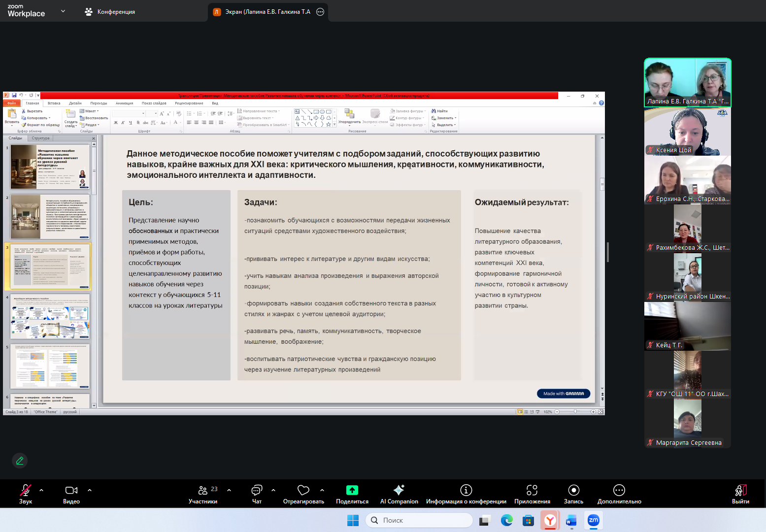Viewport: 766px width, 532px height.
Task: Open video options arrow next to Видео
Action: pyautogui.click(x=90, y=490)
